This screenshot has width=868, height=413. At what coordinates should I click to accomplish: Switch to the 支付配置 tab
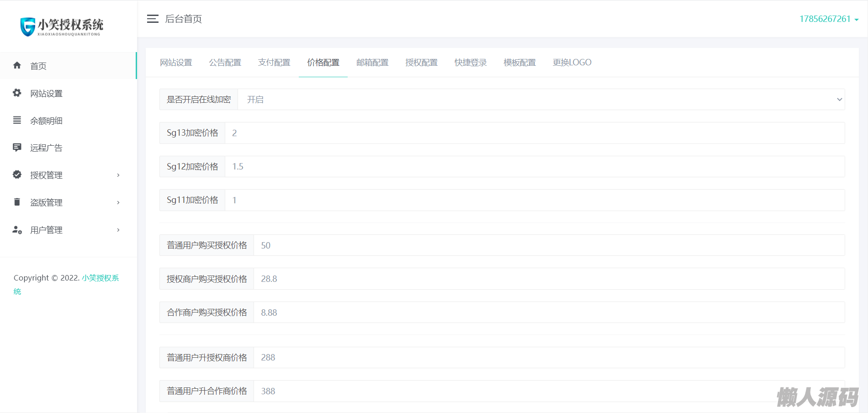point(274,63)
